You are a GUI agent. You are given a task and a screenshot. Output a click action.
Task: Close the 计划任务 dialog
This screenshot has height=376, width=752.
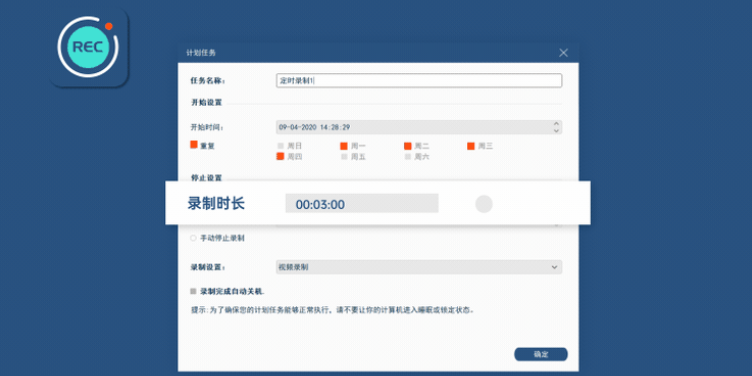564,53
